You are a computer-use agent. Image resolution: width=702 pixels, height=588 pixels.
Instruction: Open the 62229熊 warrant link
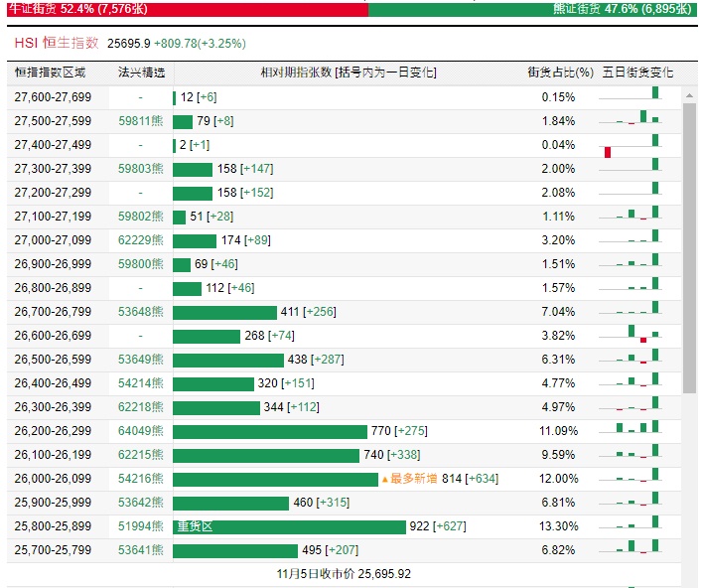(x=141, y=240)
